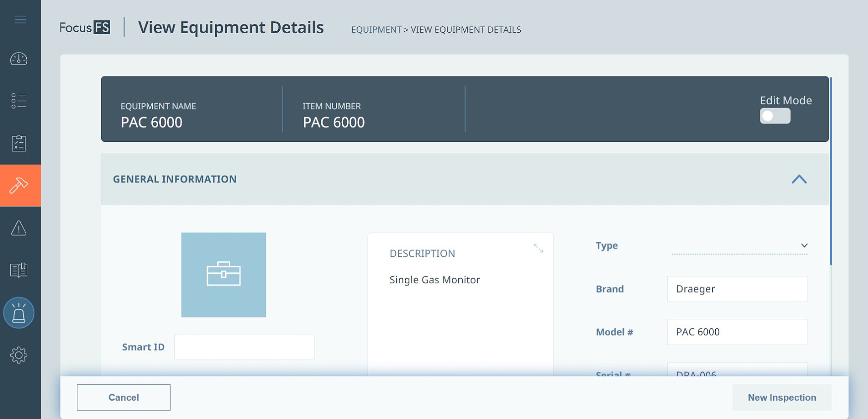Open the hamburger menu icon
868x419 pixels.
point(20,19)
